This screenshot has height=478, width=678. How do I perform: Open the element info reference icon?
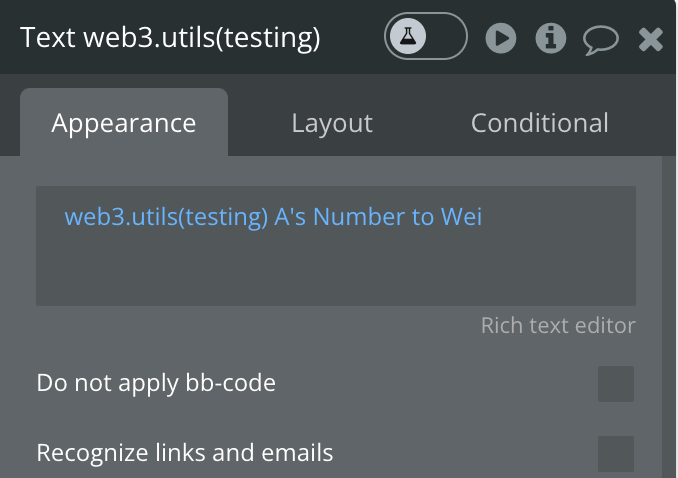[x=550, y=38]
